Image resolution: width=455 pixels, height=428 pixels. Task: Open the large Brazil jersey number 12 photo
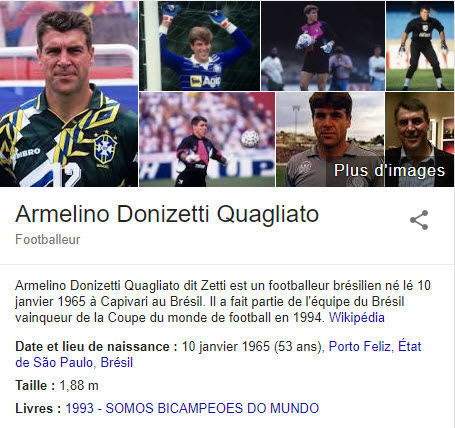coord(69,94)
